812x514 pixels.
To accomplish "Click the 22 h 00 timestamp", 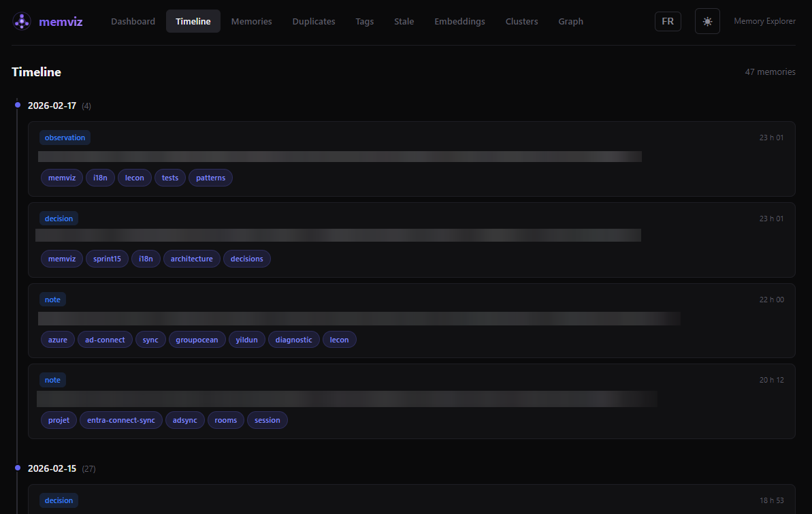I will pos(772,300).
